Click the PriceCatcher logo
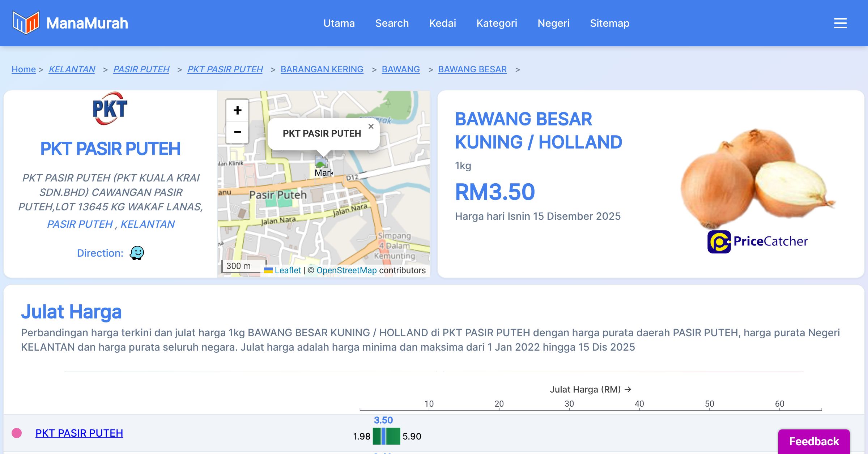Screen dimensions: 868x454 tap(757, 241)
